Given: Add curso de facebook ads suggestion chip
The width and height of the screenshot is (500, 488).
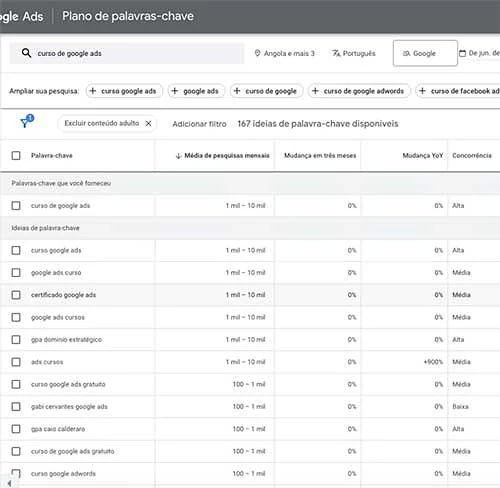Looking at the screenshot, I should [x=458, y=91].
